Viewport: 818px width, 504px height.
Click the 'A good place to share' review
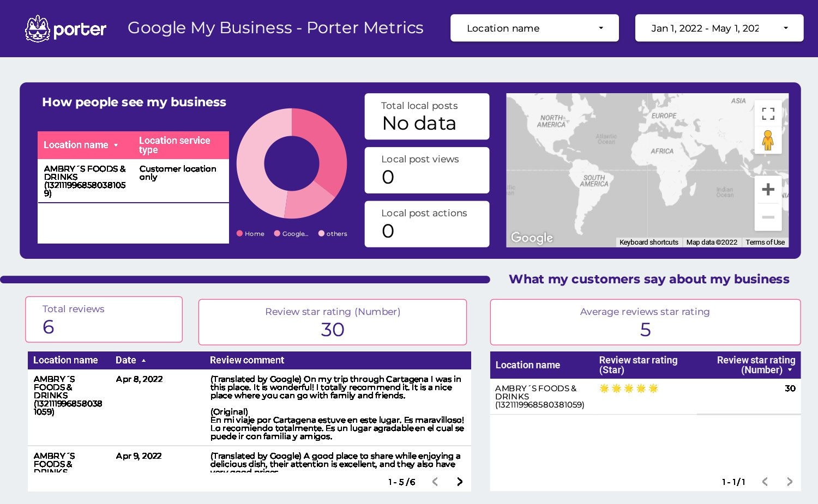coord(335,462)
